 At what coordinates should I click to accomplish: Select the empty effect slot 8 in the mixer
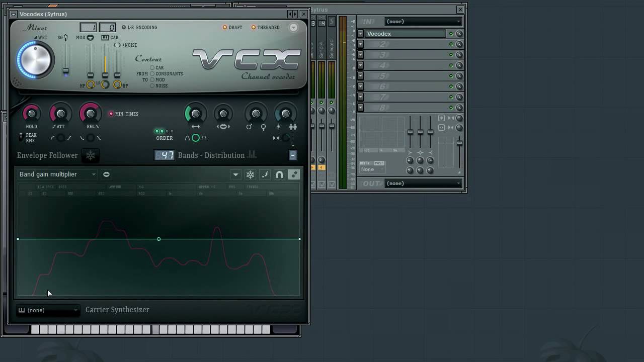[406, 108]
